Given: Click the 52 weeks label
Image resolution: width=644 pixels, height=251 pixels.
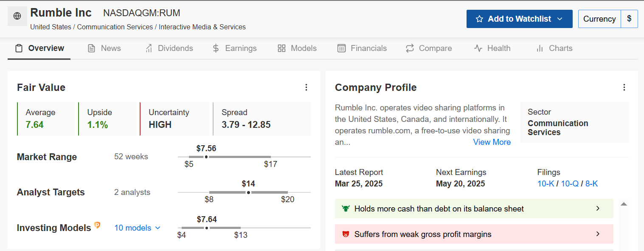Looking at the screenshot, I should pos(131,157).
